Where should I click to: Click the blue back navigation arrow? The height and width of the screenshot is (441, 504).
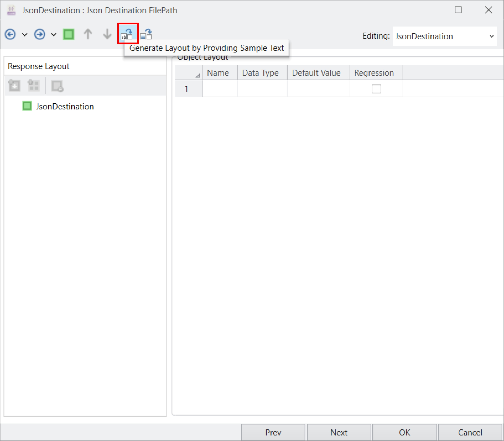click(10, 35)
